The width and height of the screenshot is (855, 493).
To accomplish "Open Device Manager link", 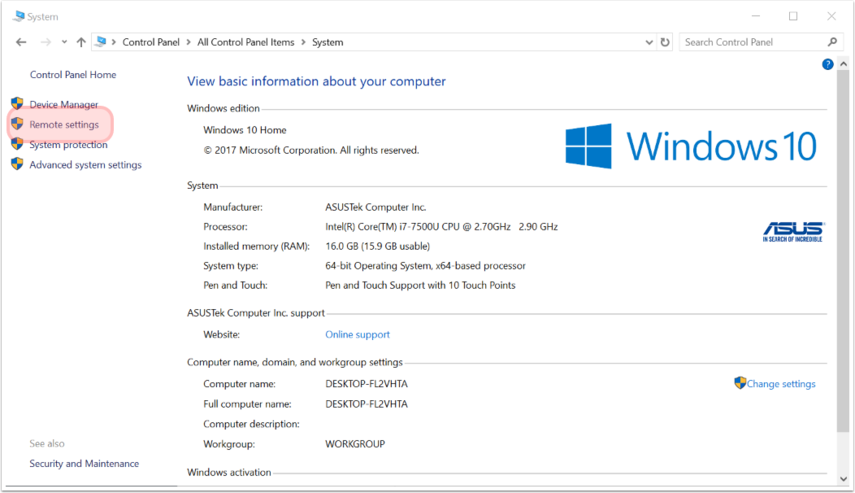I will (x=64, y=104).
